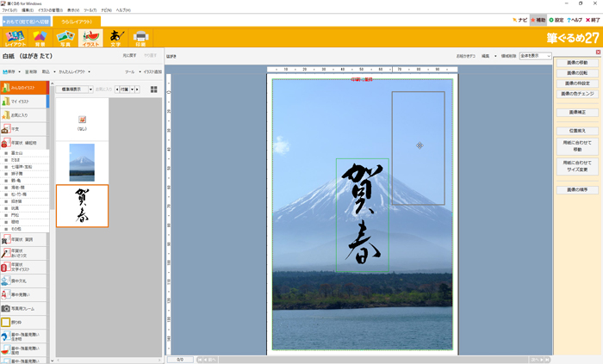Select the 文字 (Text) tool icon
Screen dimensions: 603x364
click(116, 37)
